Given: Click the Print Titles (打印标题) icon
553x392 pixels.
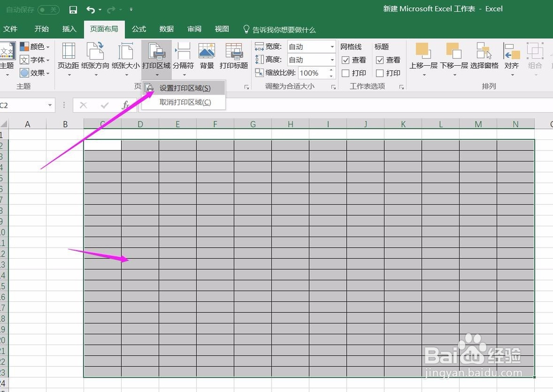Looking at the screenshot, I should tap(234, 51).
